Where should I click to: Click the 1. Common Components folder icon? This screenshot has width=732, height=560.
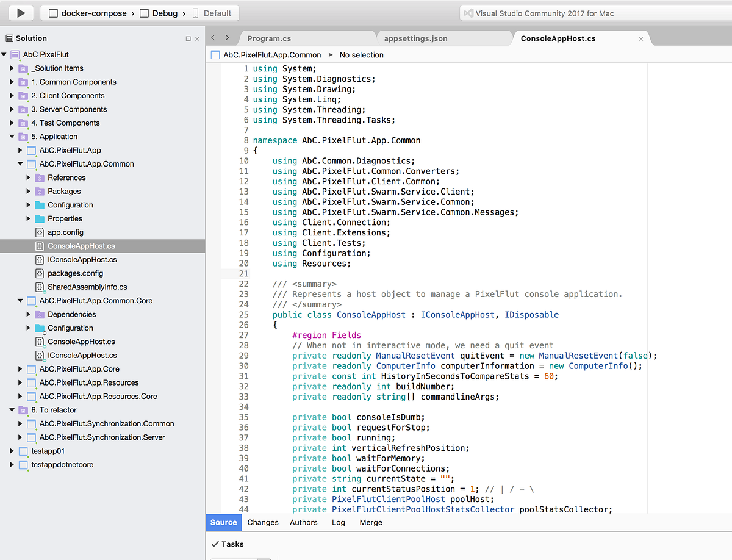tap(23, 82)
